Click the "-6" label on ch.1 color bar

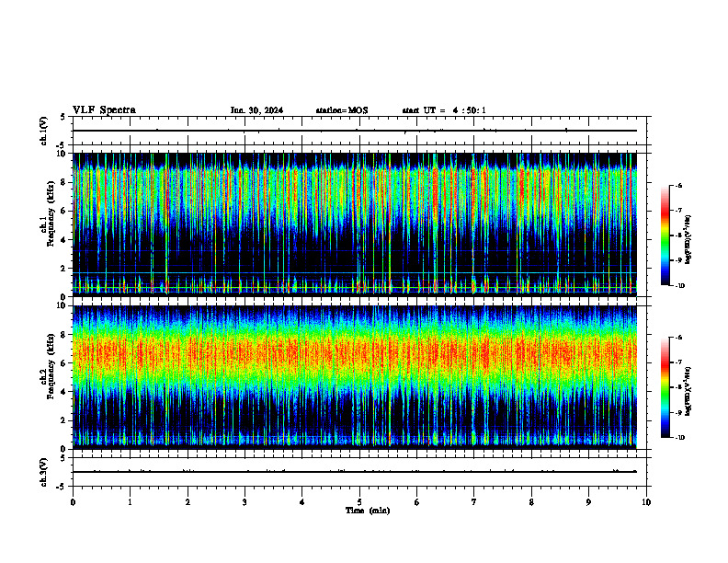coord(678,185)
